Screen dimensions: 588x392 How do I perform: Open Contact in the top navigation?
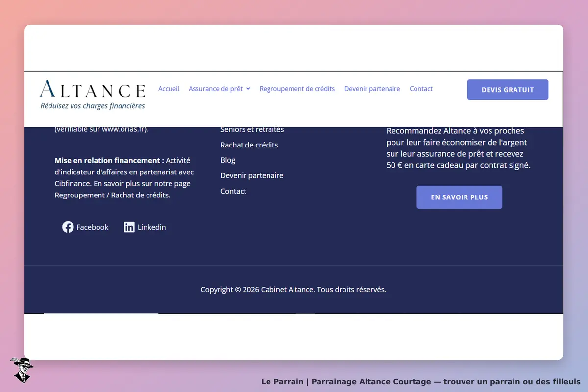point(421,89)
